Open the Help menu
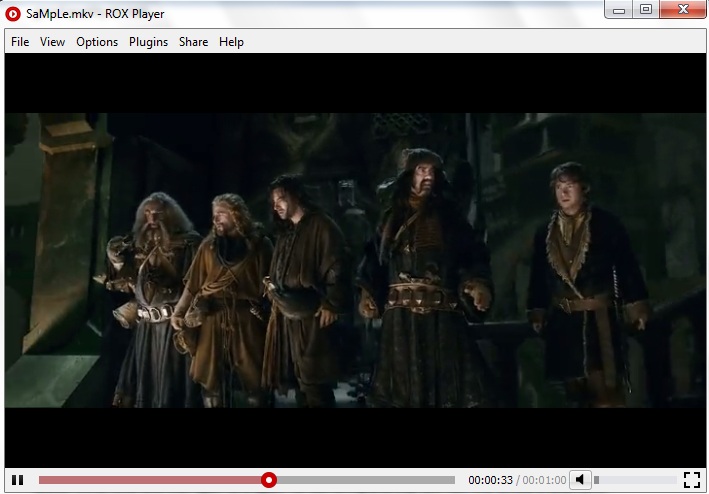 click(x=232, y=42)
